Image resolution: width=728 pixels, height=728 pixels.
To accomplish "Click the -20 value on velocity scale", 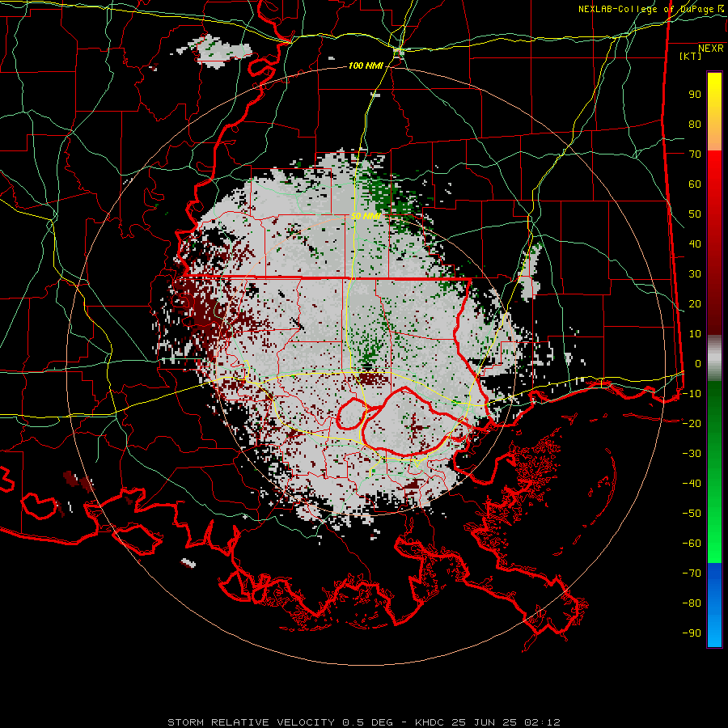I will (x=692, y=423).
